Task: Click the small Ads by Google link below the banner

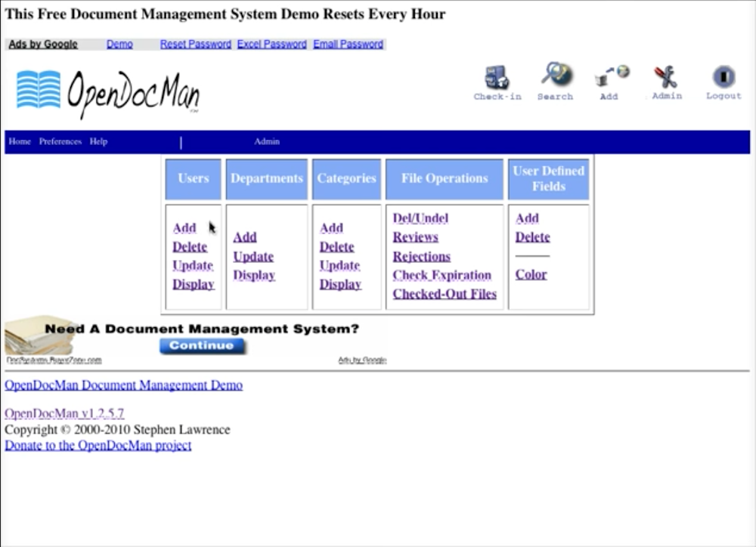Action: coord(363,360)
